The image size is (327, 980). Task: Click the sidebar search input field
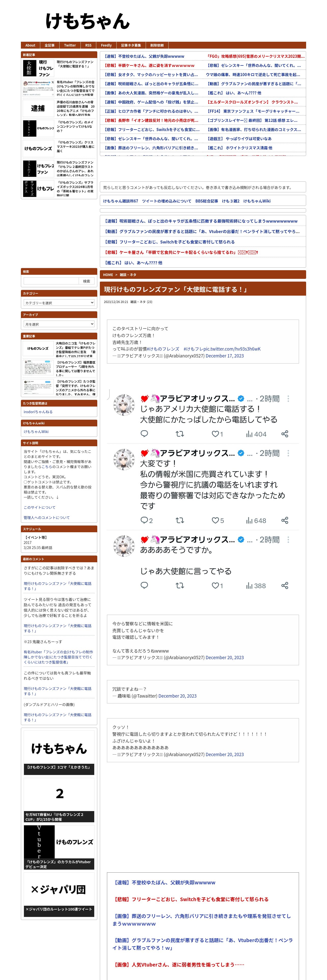click(x=51, y=281)
